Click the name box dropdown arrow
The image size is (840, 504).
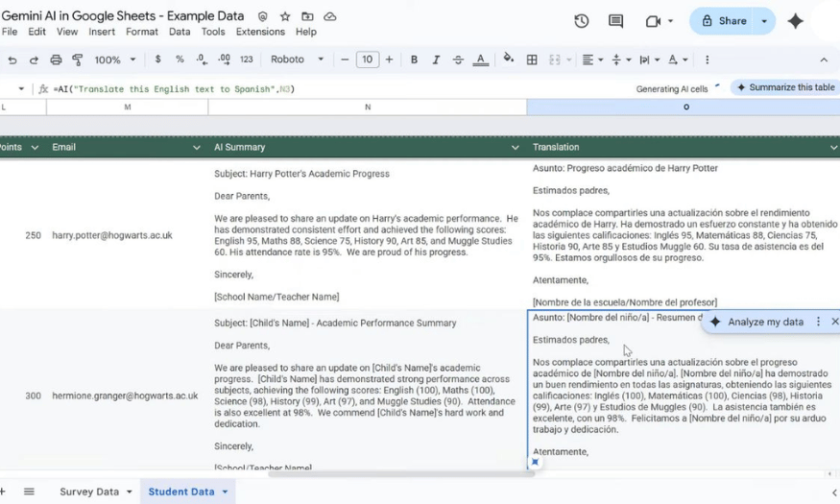[x=21, y=89]
